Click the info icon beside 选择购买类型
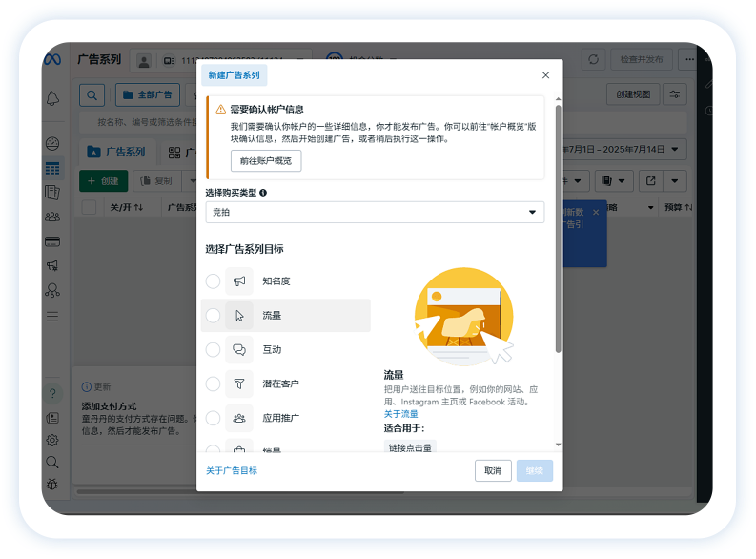The height and width of the screenshot is (559, 756). click(x=263, y=193)
